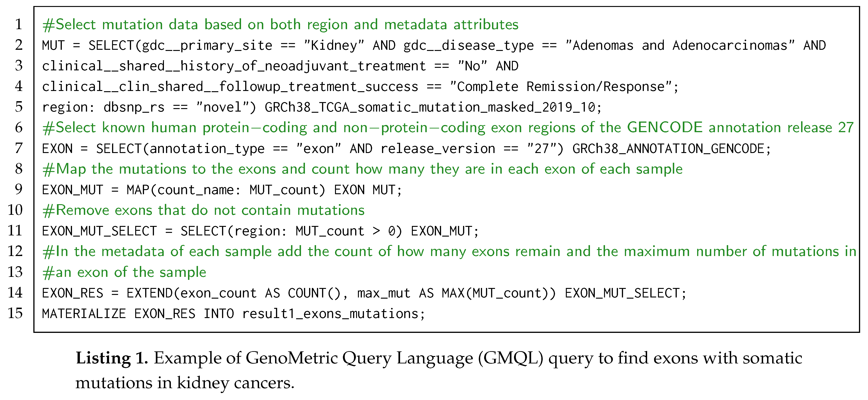The width and height of the screenshot is (868, 400).
Task: Click EXON_MUT_SELECT variable on line 11
Action: [99, 231]
